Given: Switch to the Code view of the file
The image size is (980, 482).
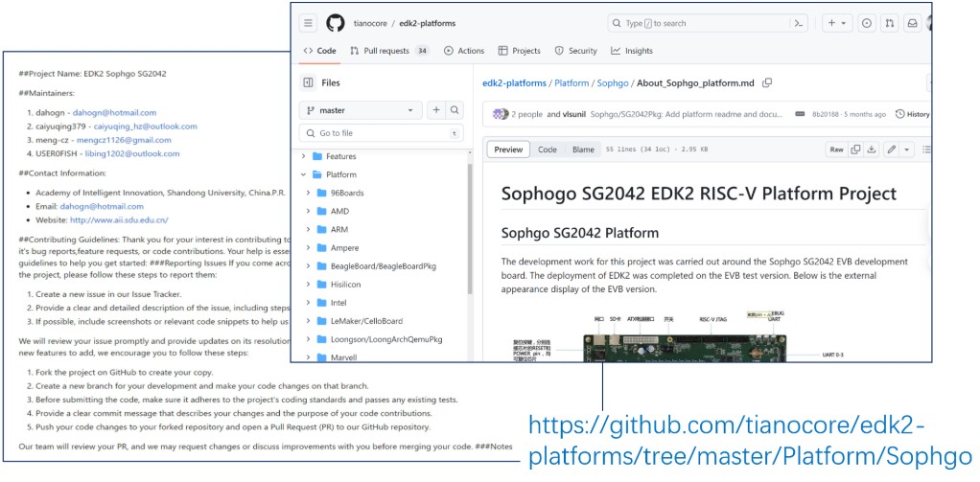Looking at the screenshot, I should (x=548, y=149).
